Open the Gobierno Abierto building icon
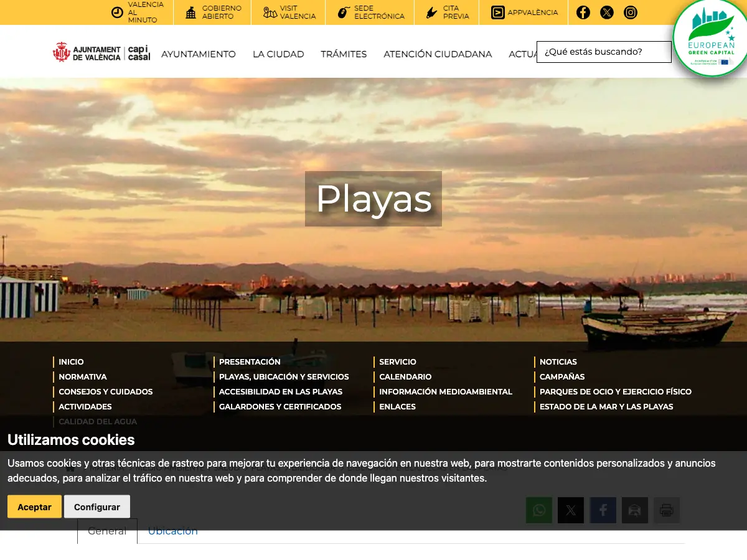Image resolution: width=747 pixels, height=560 pixels. click(x=191, y=12)
